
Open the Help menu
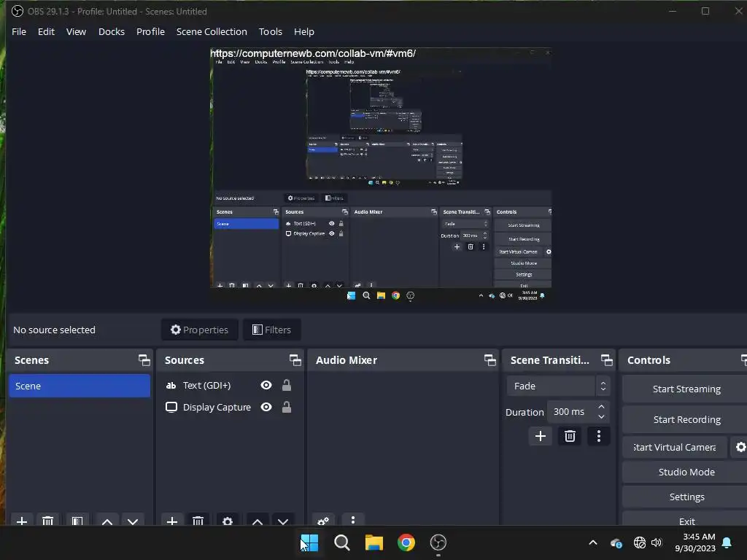pyautogui.click(x=304, y=31)
